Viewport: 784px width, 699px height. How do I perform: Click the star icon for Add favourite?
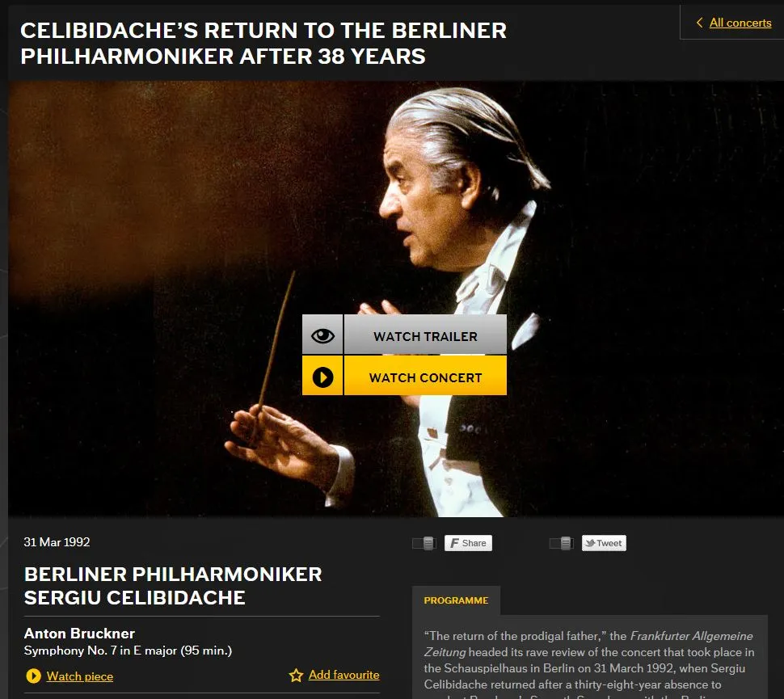(x=296, y=676)
